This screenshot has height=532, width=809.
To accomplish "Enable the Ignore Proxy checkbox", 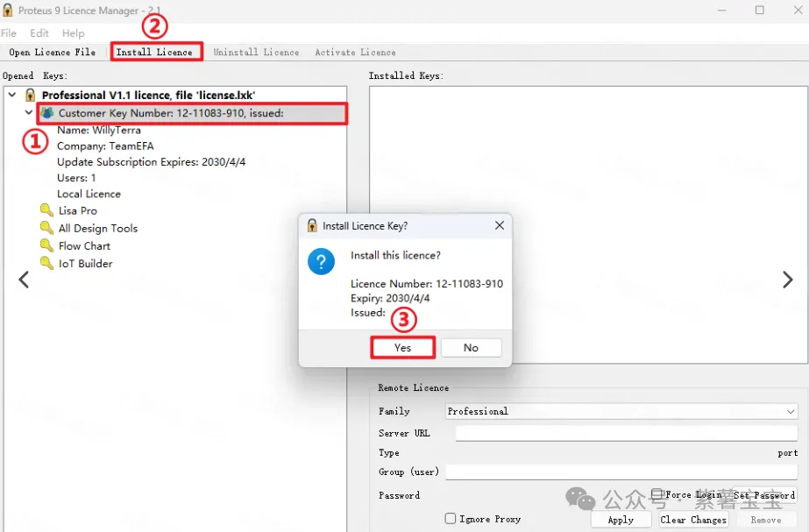I will [x=451, y=519].
